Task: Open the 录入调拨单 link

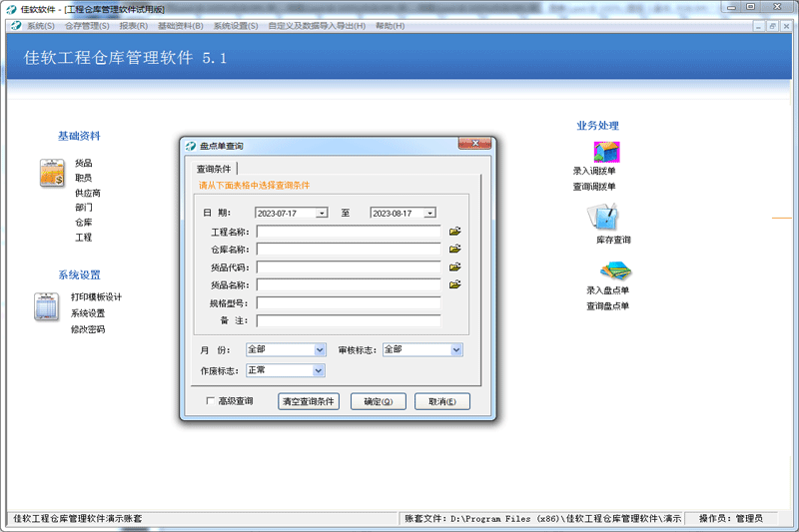Action: (x=594, y=171)
